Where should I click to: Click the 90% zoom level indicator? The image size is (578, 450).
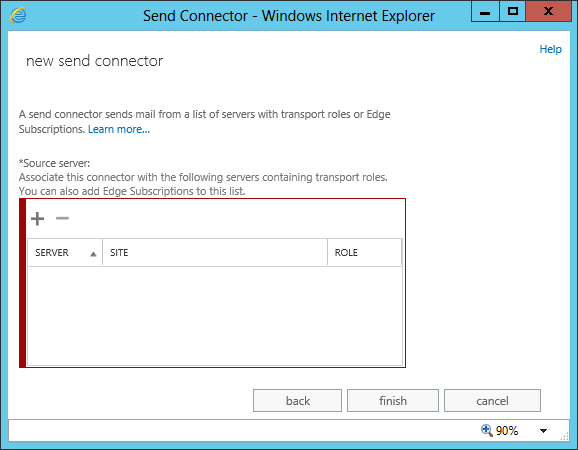coord(507,430)
